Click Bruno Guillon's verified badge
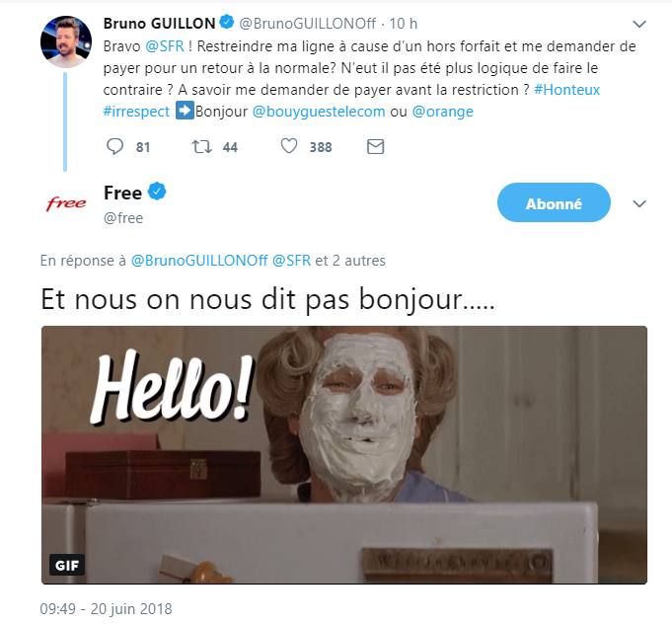Image resolution: width=672 pixels, height=625 pixels. pos(227,22)
